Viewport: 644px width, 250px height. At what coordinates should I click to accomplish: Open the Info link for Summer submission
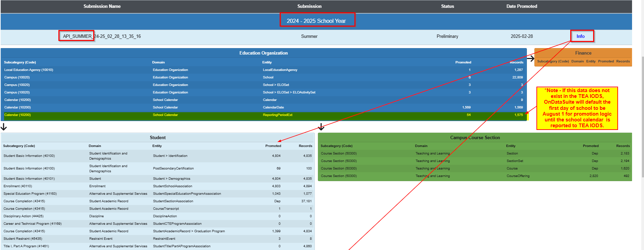point(580,36)
